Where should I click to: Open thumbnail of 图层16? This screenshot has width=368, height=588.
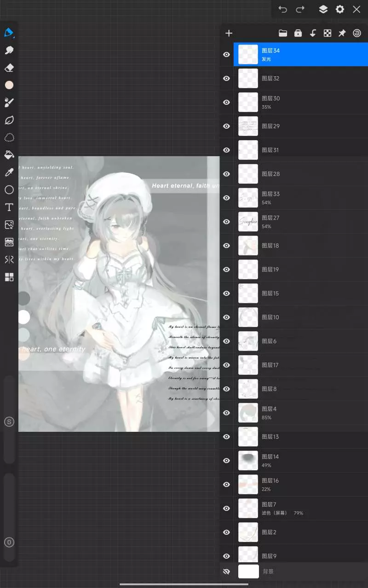[x=248, y=484]
